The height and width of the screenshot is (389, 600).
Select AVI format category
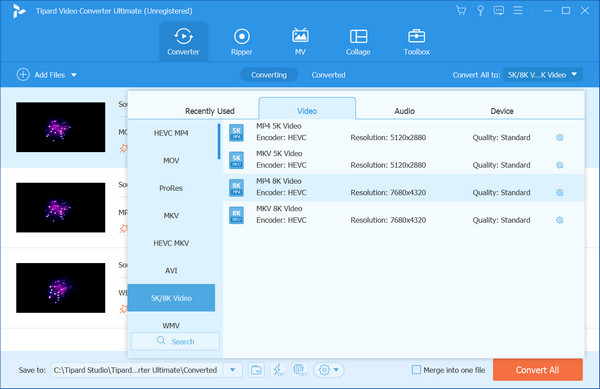tap(171, 270)
